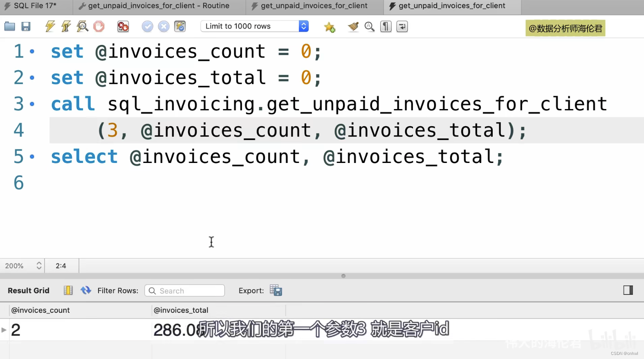Select cell with value 286.08
644x359 pixels.
[218, 330]
